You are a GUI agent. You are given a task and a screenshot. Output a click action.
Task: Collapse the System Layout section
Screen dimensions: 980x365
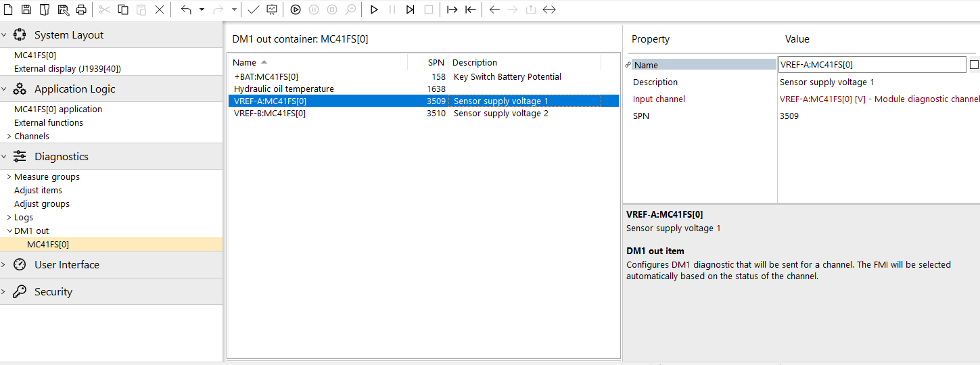point(3,34)
